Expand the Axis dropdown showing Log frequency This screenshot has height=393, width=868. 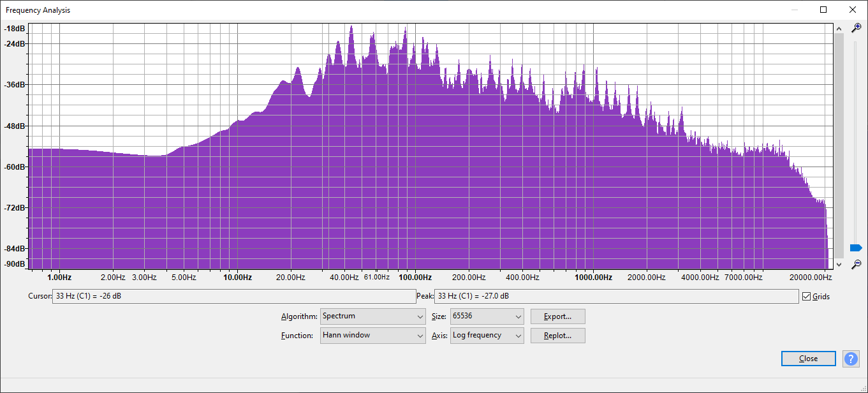pos(487,336)
